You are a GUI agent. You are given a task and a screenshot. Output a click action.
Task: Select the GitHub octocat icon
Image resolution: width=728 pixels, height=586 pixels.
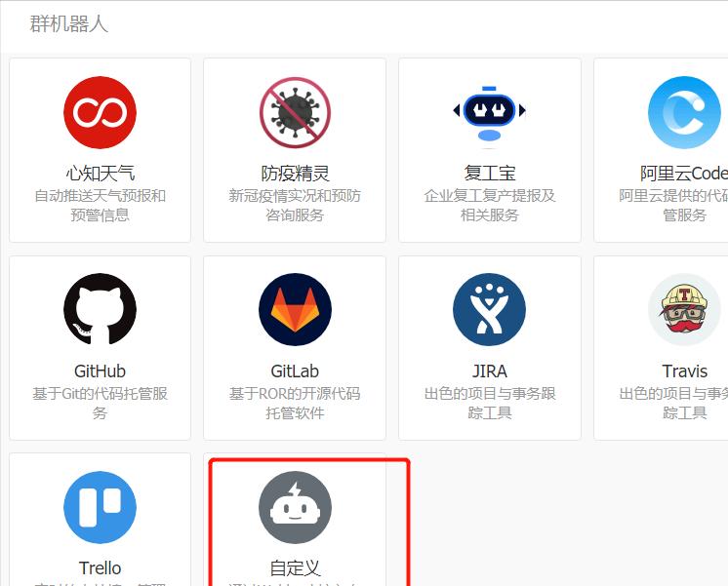coord(100,309)
